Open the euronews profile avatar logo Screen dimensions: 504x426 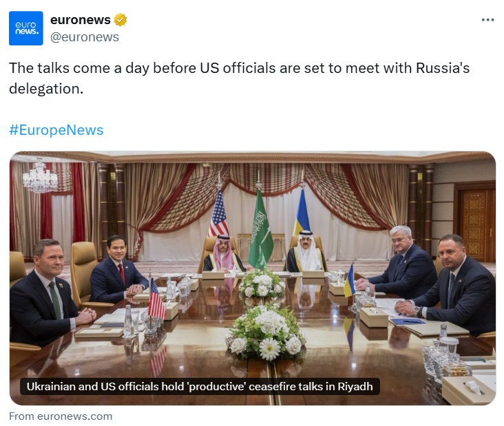pyautogui.click(x=26, y=28)
